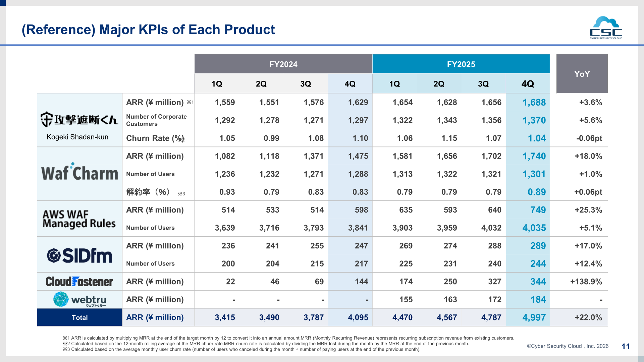Click SIDfm ARR value 289

point(538,246)
